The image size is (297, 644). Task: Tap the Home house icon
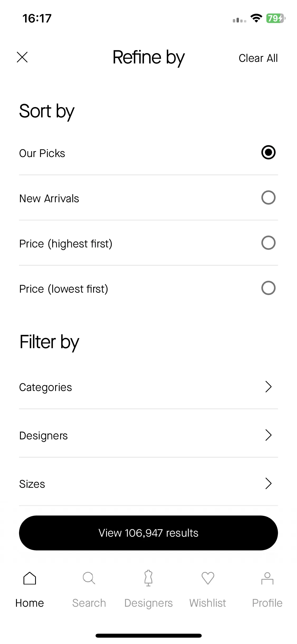point(30,578)
